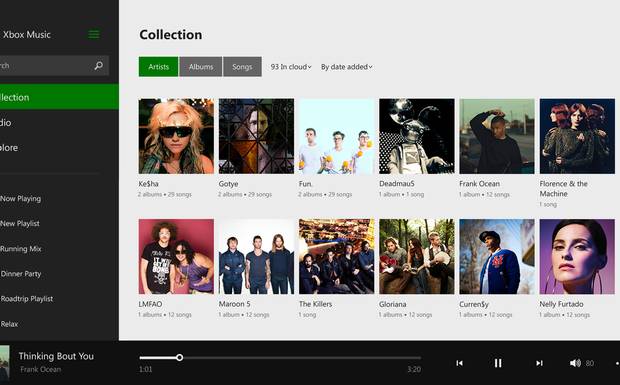This screenshot has width=620, height=385.
Task: Open the Curren$y artist thumbnail
Action: point(497,257)
